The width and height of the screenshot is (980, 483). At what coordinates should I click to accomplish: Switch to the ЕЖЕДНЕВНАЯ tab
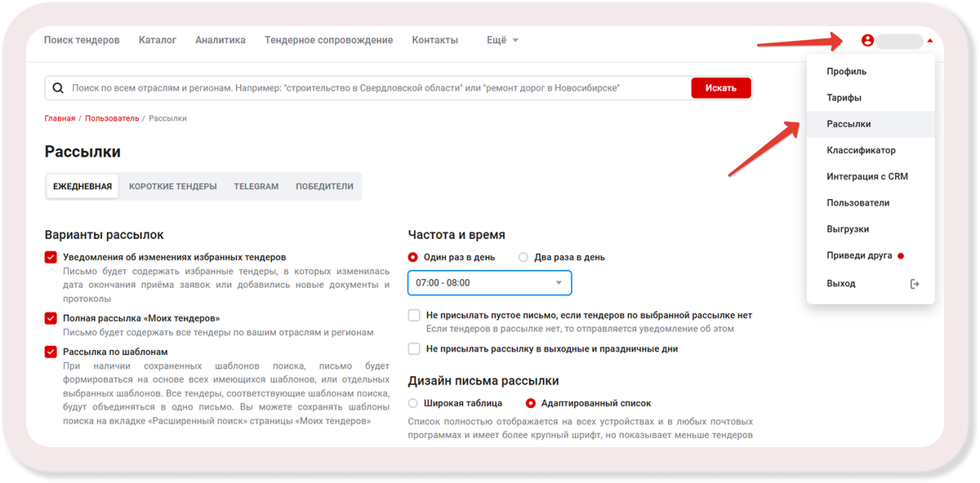pos(82,186)
